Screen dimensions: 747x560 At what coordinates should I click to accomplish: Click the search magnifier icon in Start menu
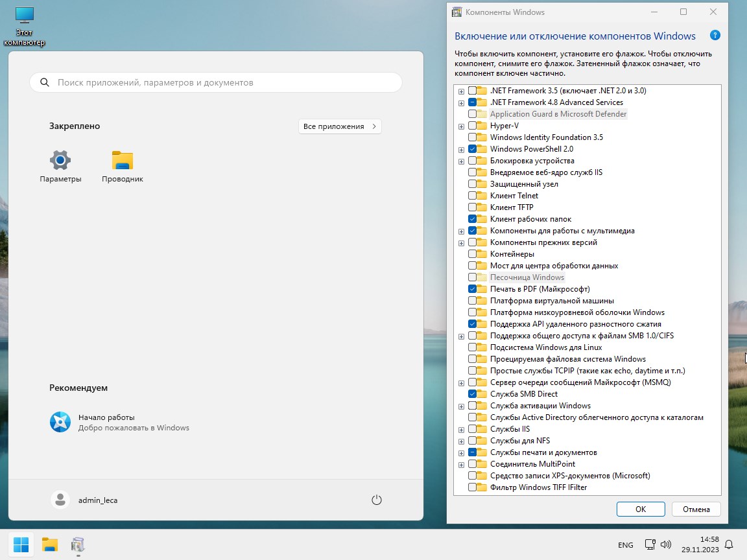pos(45,82)
